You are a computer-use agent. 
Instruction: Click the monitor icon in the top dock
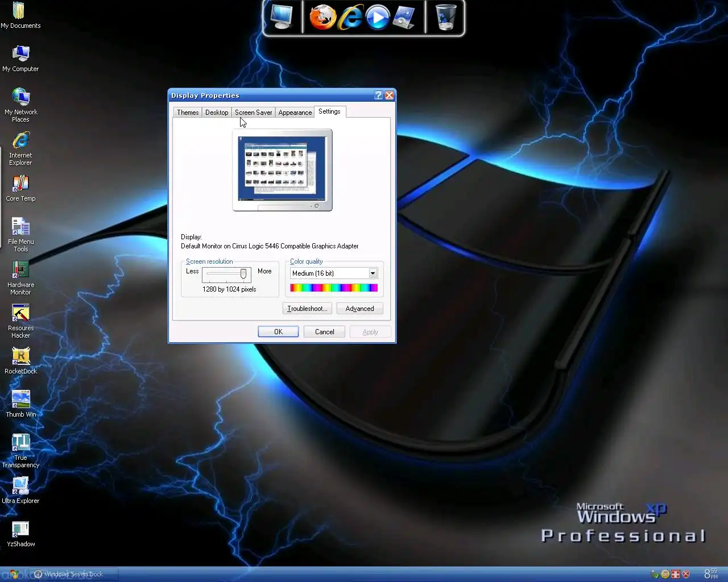(x=282, y=17)
